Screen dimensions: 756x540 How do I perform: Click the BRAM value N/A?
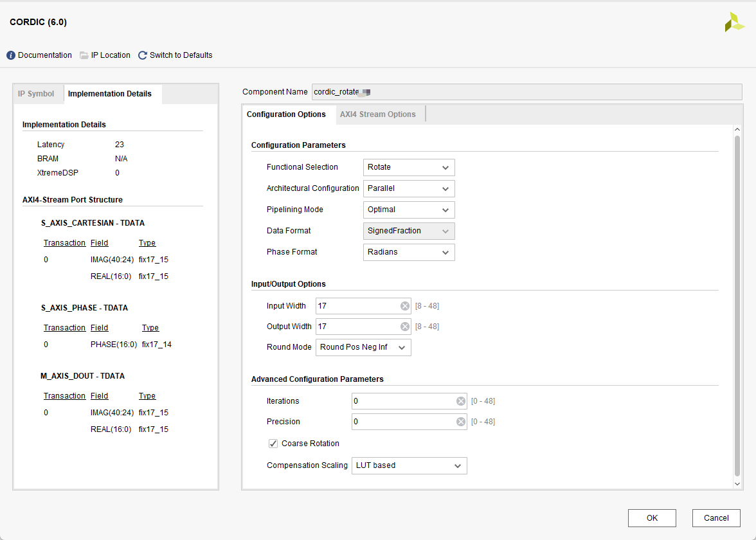[121, 159]
